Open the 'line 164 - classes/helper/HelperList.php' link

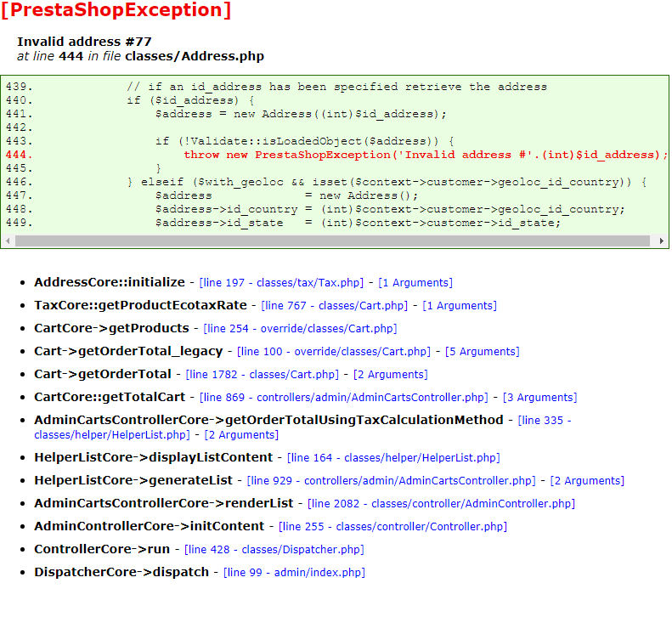(x=393, y=458)
